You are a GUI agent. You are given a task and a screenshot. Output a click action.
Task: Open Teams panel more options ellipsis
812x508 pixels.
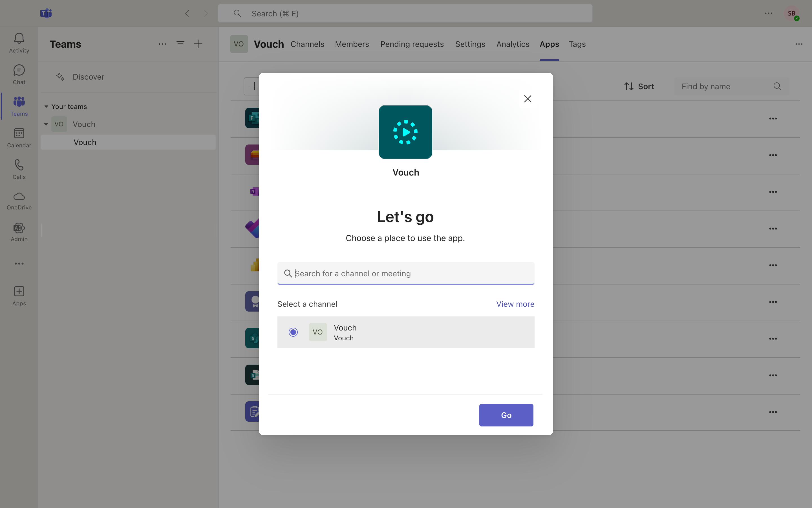162,44
